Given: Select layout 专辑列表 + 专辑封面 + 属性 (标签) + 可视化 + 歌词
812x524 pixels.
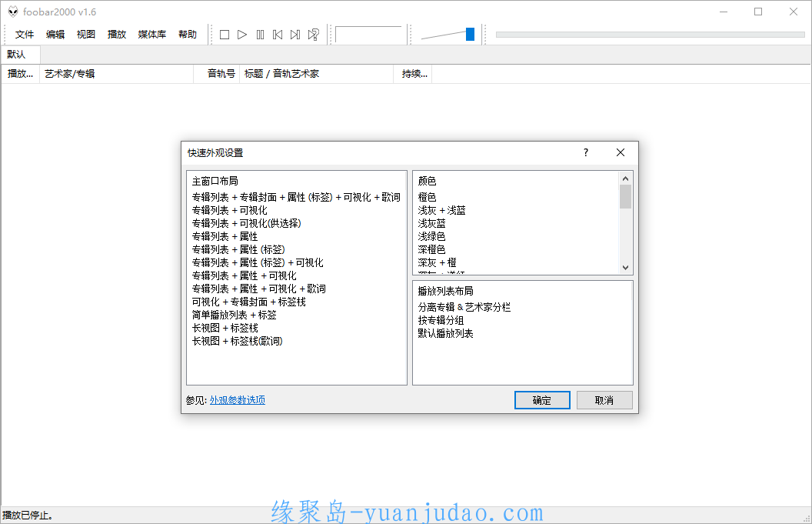Looking at the screenshot, I should 296,198.
